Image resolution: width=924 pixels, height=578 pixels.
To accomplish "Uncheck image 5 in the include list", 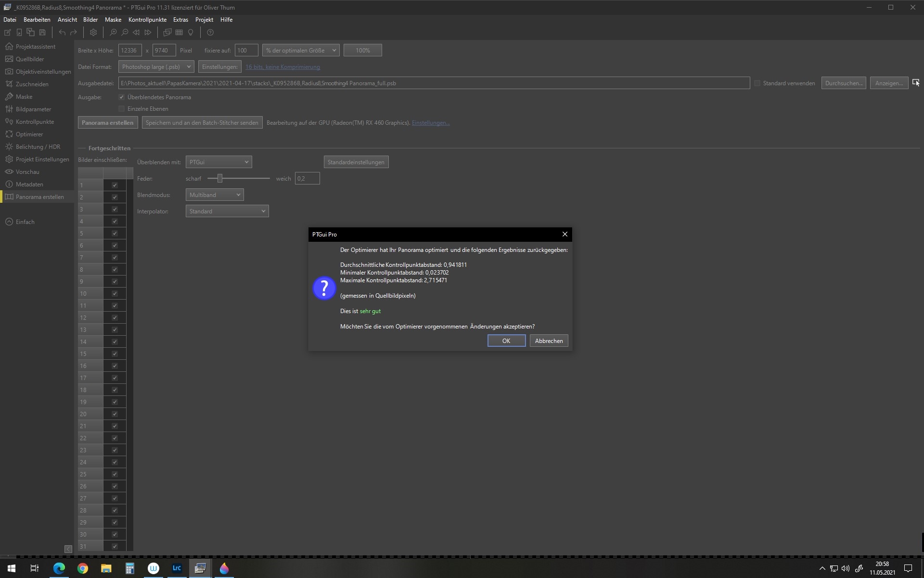I will click(x=115, y=234).
